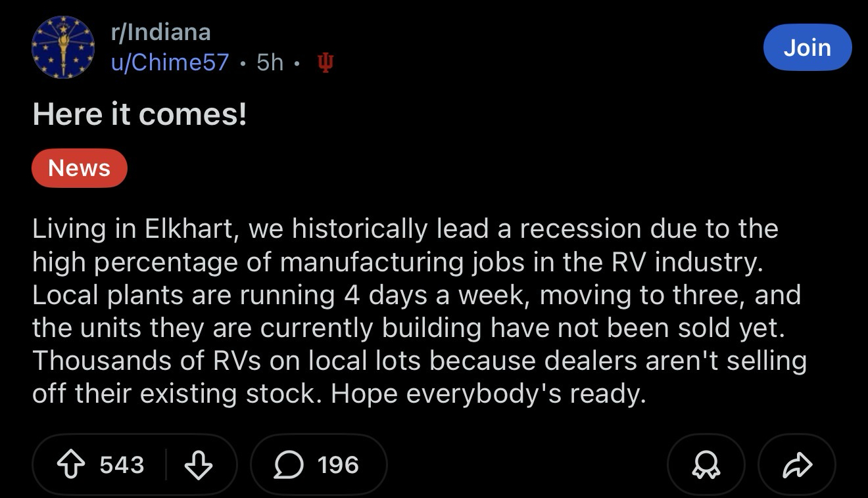Click the 5h post timestamp
Screen dimensions: 868x498
[x=270, y=62]
